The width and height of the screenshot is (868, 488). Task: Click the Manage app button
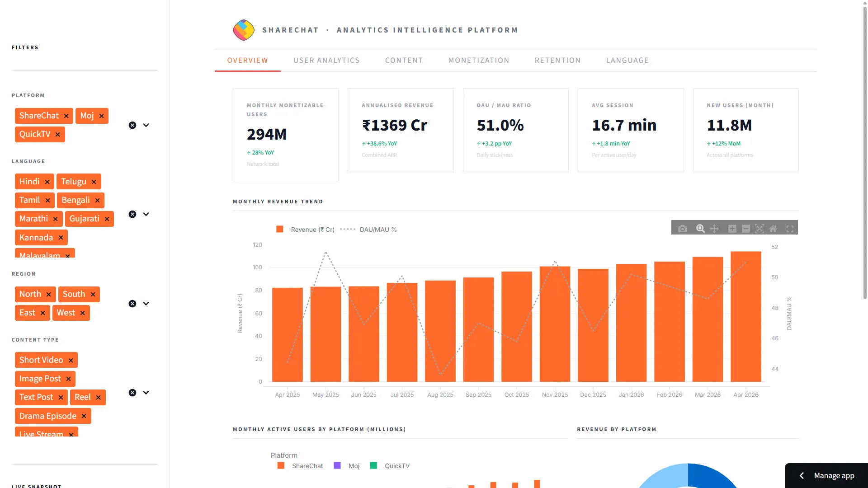[x=834, y=475]
